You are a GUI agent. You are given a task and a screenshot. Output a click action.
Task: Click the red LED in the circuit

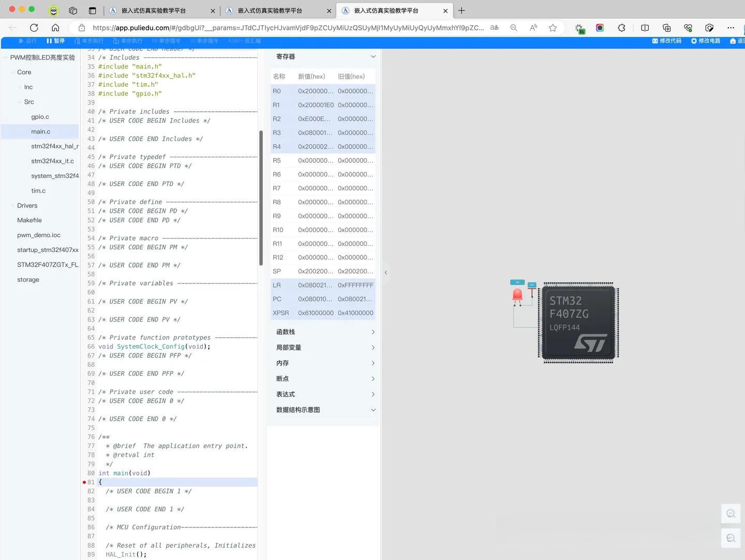click(x=517, y=295)
